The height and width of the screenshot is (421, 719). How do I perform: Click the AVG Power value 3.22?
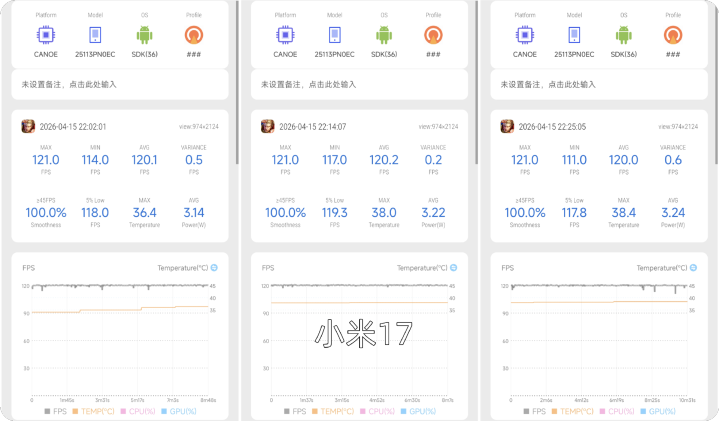tap(433, 212)
